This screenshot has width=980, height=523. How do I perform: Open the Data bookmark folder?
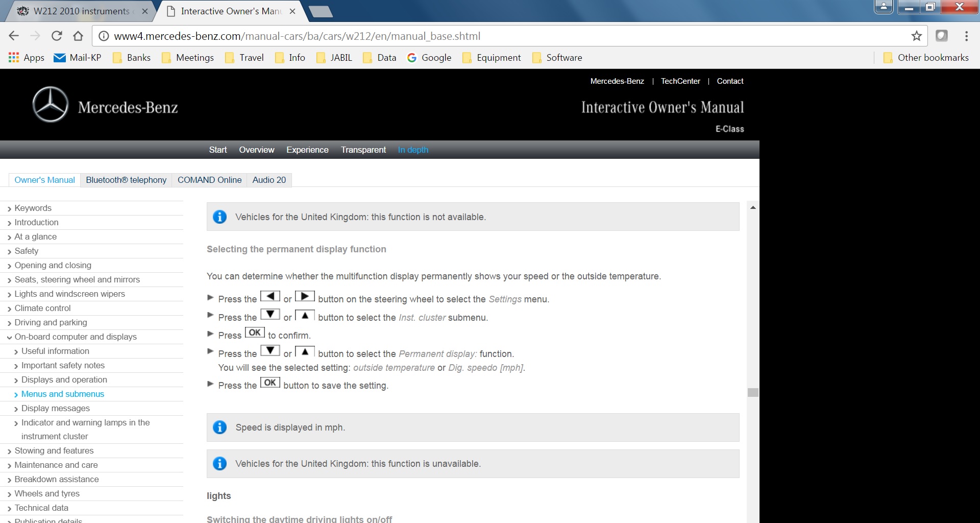tap(380, 58)
